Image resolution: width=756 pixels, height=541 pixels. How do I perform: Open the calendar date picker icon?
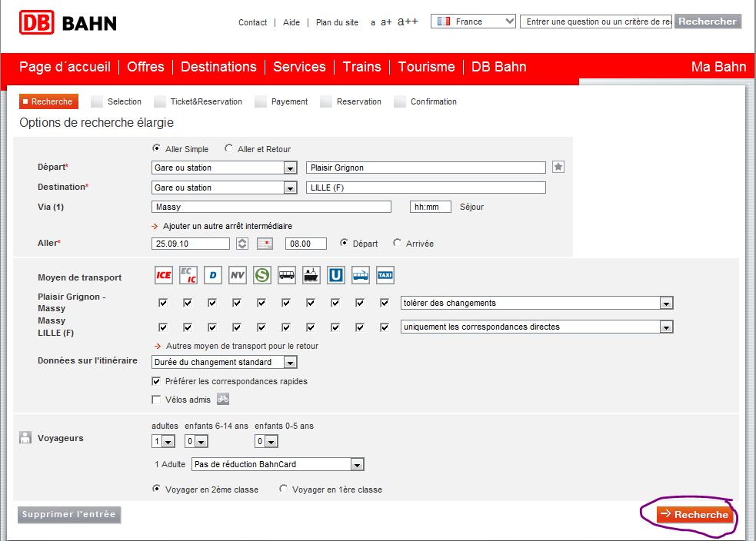(265, 244)
